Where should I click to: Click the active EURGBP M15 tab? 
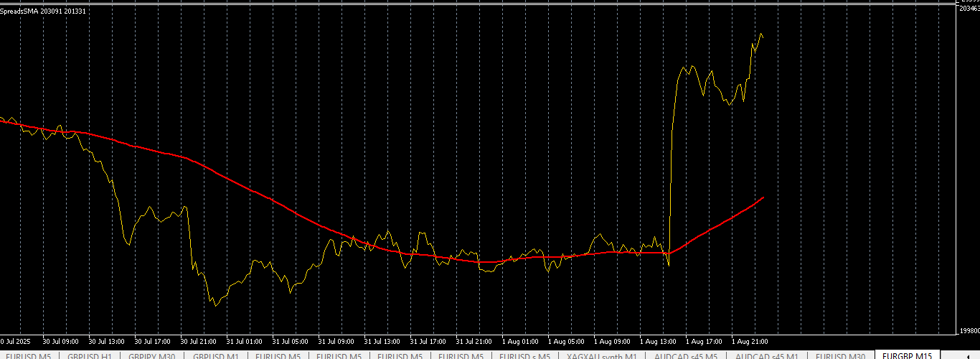point(907,356)
